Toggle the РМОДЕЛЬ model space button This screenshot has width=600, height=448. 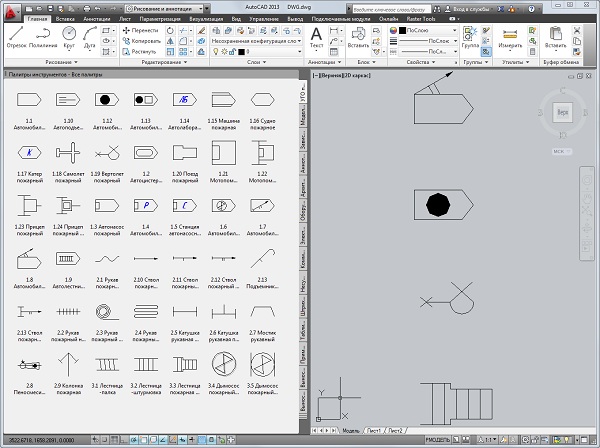point(437,440)
